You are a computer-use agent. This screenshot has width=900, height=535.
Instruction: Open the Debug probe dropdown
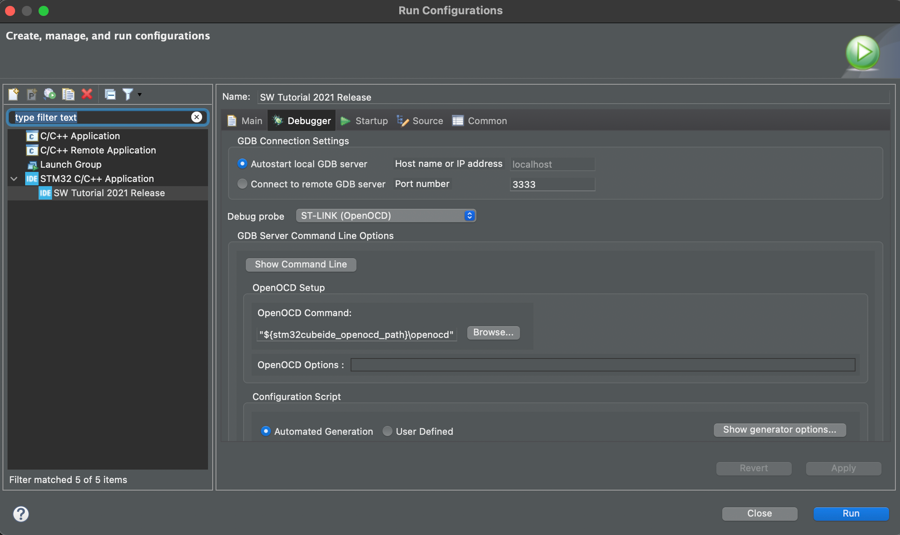385,216
